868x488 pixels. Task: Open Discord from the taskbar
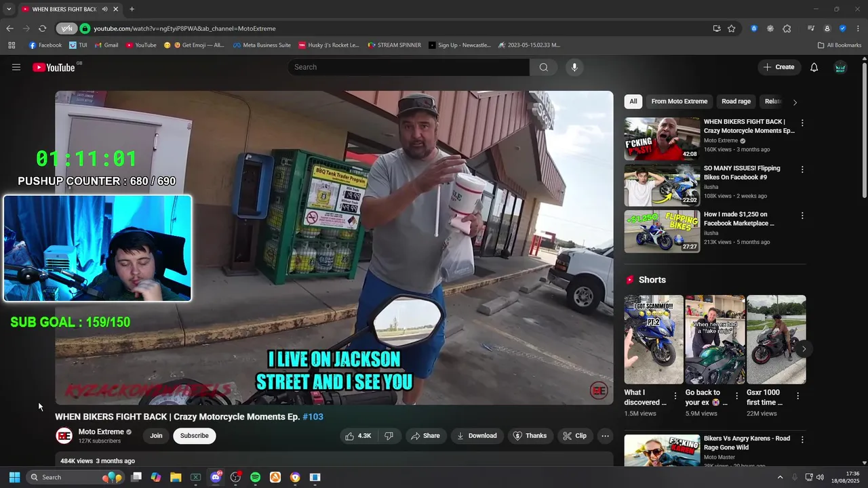(216, 477)
